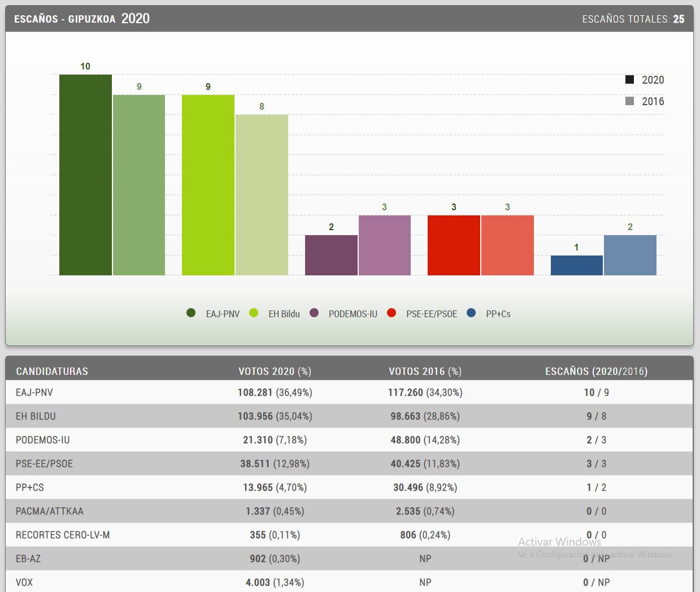Click the PP+Cs blue legend dot
Screen dimensions: 700x592
click(x=471, y=313)
